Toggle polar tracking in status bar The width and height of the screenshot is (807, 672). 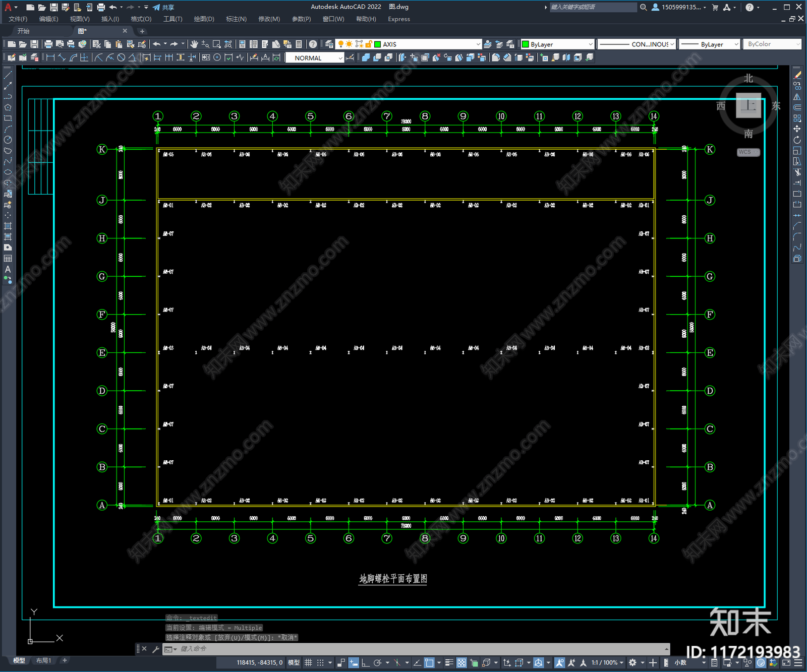(x=377, y=662)
